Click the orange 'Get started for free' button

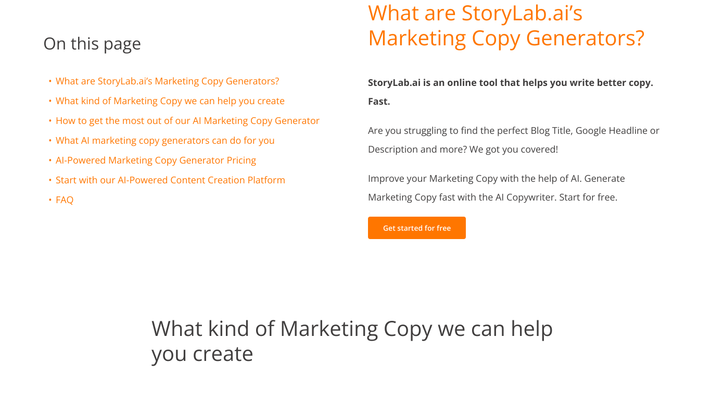pos(417,228)
